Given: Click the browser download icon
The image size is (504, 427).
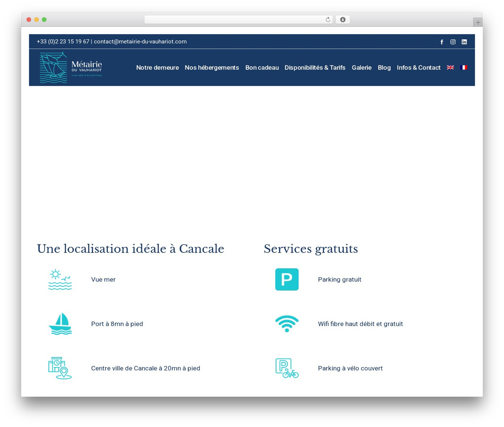Looking at the screenshot, I should (343, 20).
